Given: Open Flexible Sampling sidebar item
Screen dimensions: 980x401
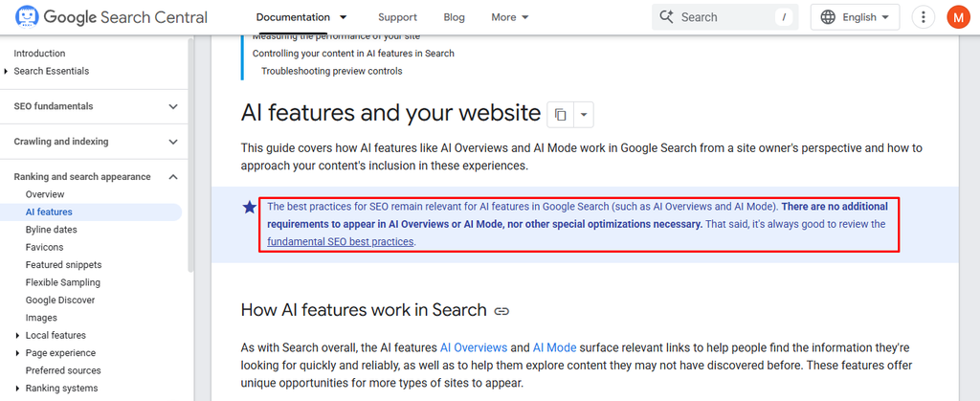Looking at the screenshot, I should pos(63,282).
